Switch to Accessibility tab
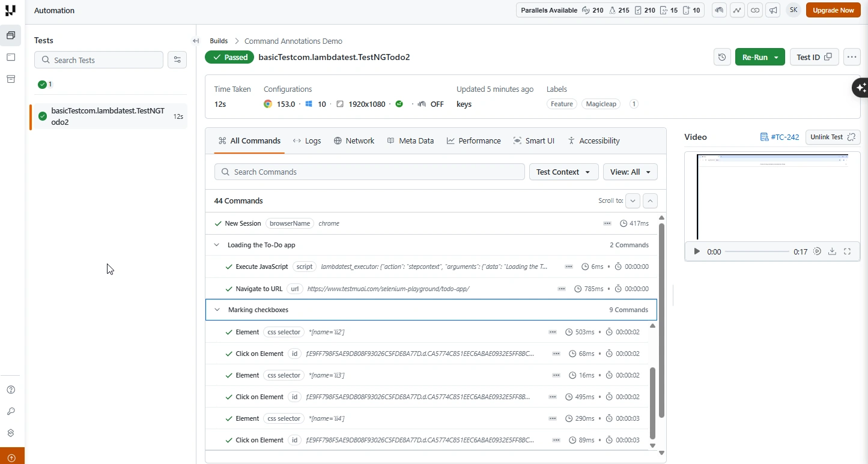This screenshot has width=868, height=464. click(593, 140)
